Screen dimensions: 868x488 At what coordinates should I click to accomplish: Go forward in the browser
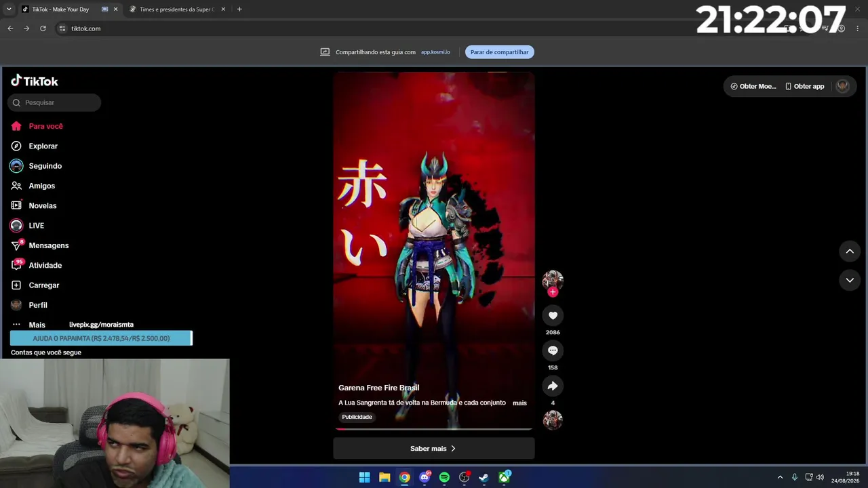click(x=26, y=28)
